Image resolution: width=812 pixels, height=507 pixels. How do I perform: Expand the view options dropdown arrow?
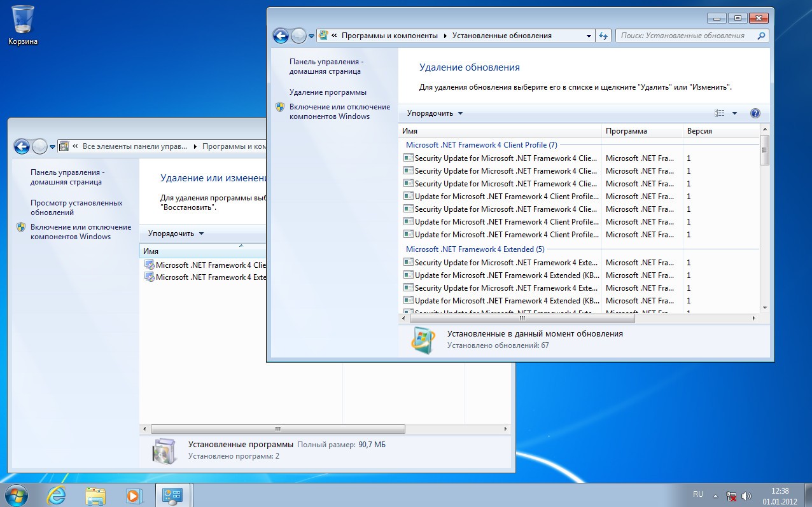(x=734, y=113)
